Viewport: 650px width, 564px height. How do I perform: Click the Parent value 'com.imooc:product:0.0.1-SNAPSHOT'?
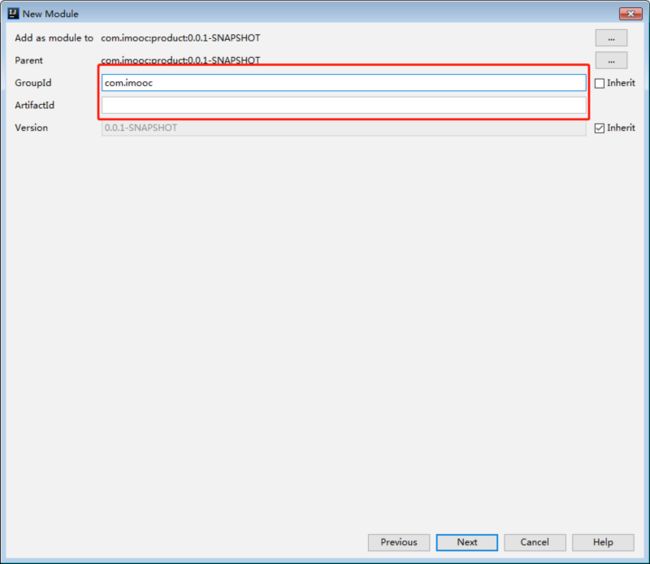point(180,61)
